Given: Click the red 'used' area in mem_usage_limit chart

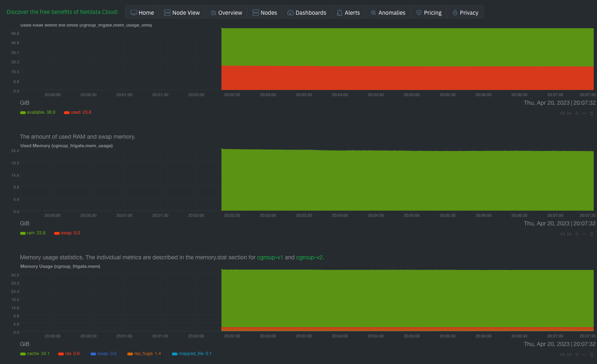Looking at the screenshot, I should [408, 78].
